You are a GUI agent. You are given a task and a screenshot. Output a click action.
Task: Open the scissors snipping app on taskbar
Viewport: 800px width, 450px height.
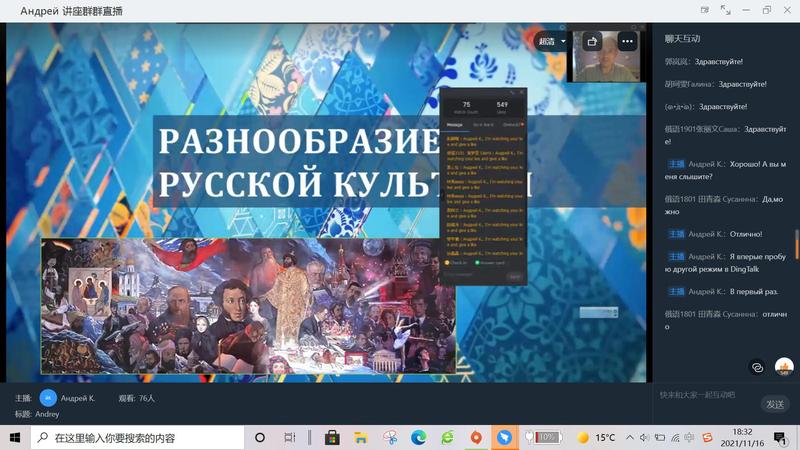pyautogui.click(x=390, y=438)
